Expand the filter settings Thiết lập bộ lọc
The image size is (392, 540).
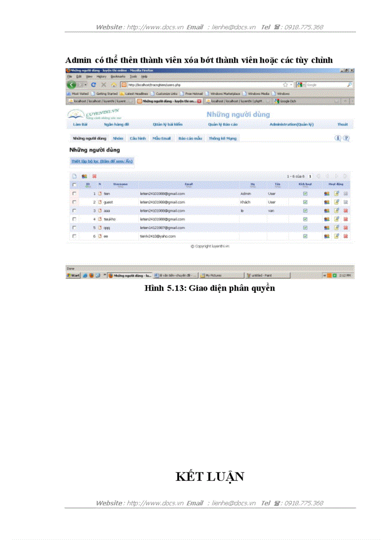point(101,162)
